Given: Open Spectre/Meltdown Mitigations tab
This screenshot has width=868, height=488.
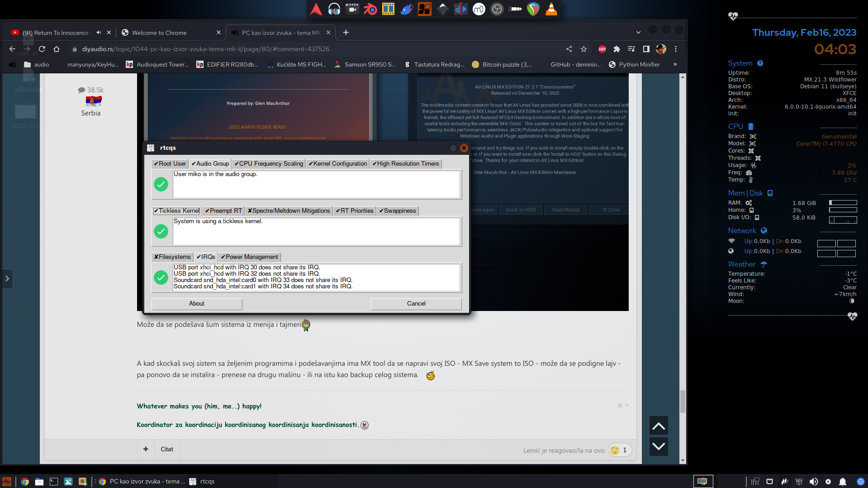Looking at the screenshot, I should (x=289, y=211).
